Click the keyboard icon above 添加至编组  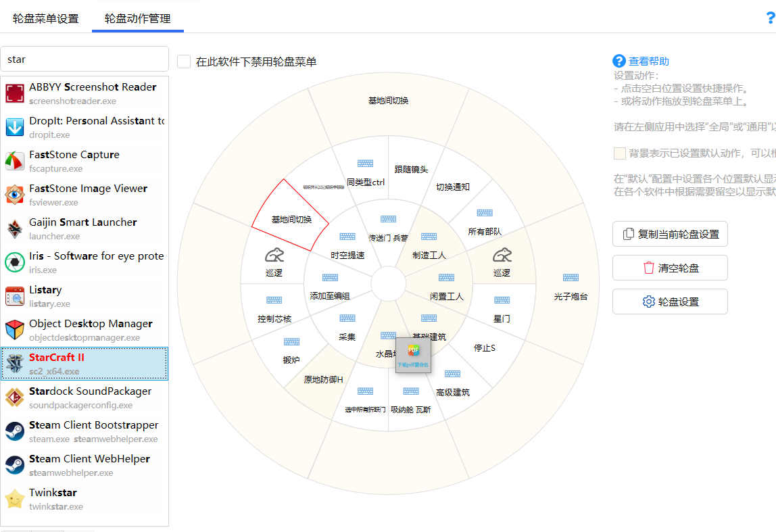(x=330, y=277)
